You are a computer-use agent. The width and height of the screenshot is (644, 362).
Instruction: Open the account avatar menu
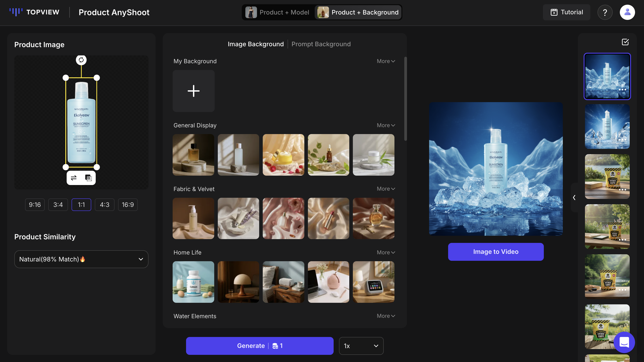click(627, 12)
